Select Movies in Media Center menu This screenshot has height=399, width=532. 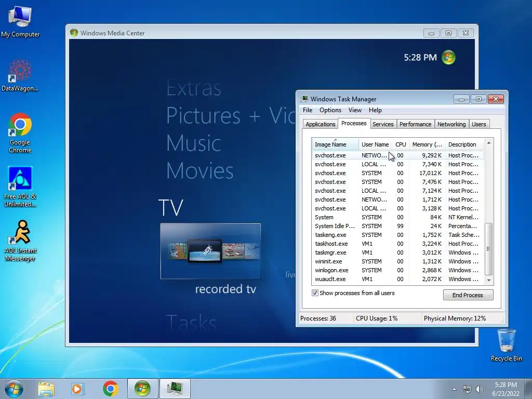200,170
